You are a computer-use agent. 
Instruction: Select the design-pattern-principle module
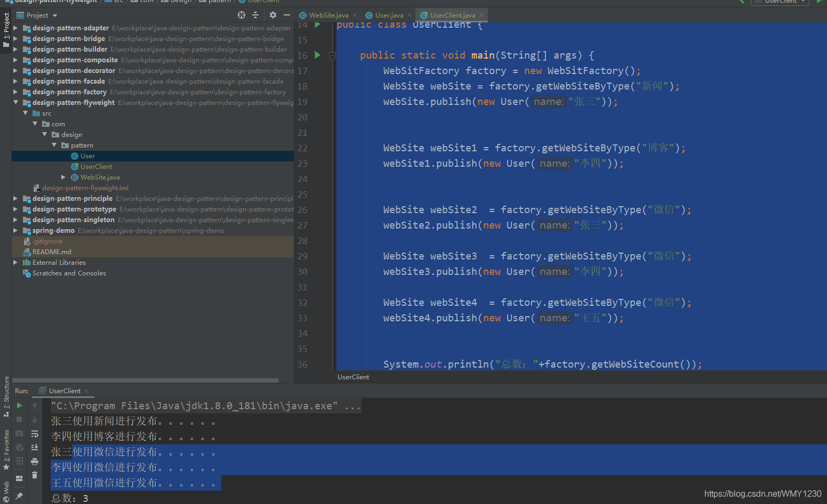coord(73,198)
